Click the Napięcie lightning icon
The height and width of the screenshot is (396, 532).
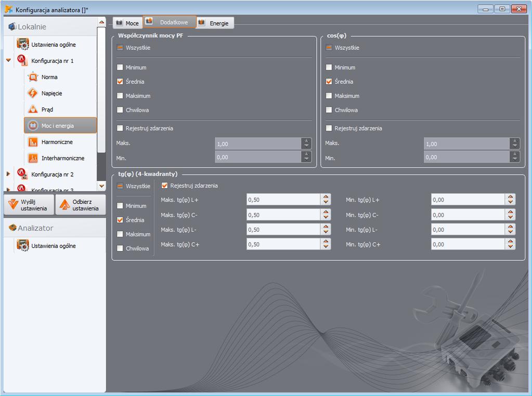33,93
